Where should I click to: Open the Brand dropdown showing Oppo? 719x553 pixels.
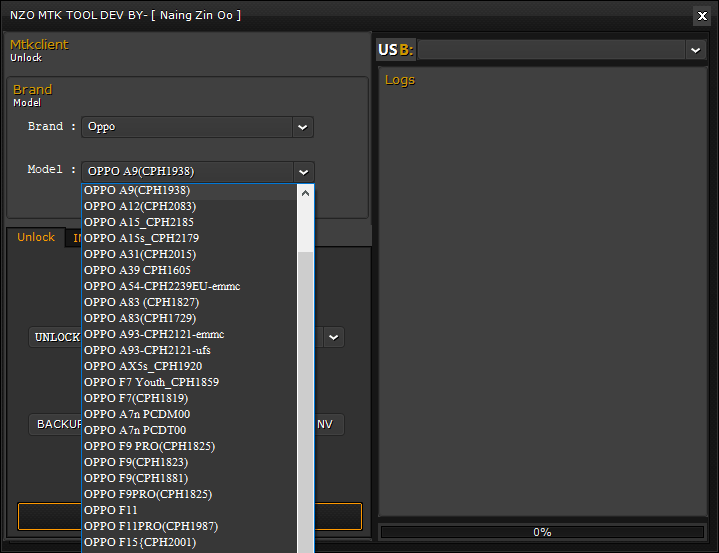(x=302, y=127)
